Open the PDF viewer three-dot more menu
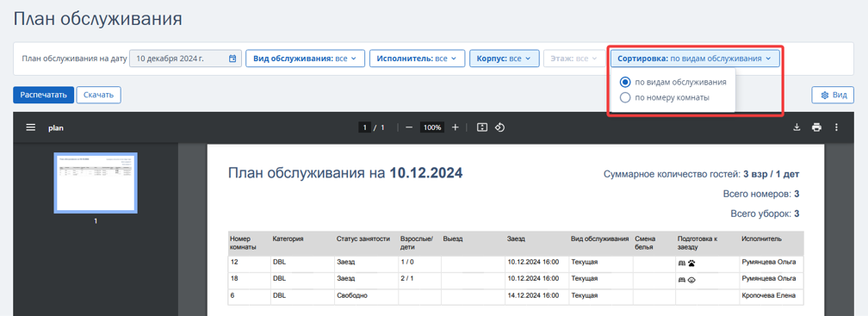The width and height of the screenshot is (868, 316). 836,127
